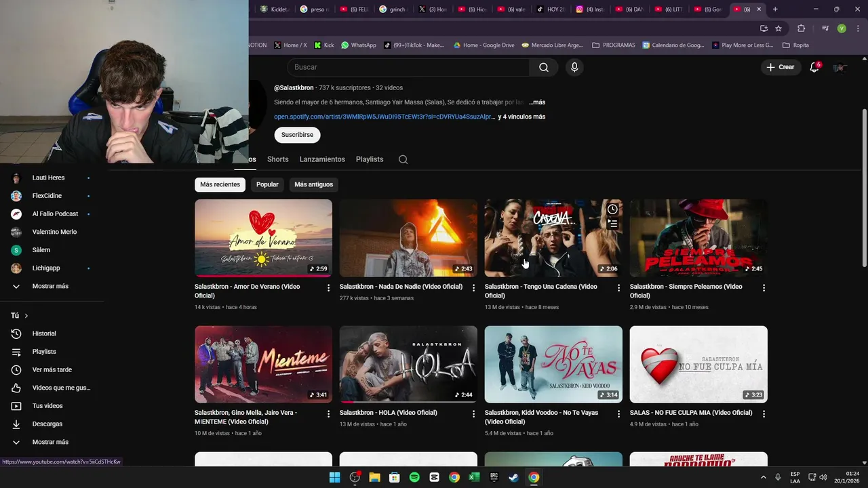The image size is (868, 488).
Task: Open options menu for HOLA video
Action: pos(473,414)
